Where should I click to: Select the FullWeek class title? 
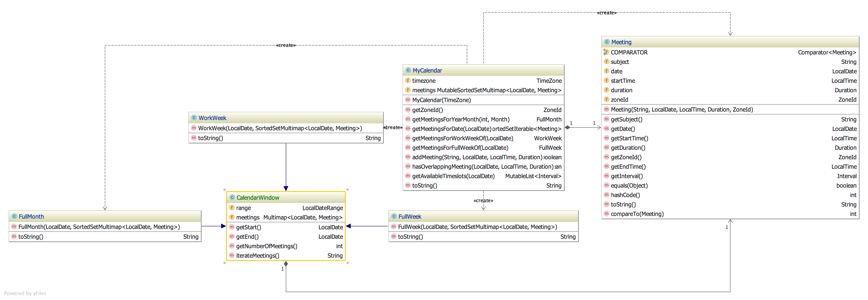(410, 217)
